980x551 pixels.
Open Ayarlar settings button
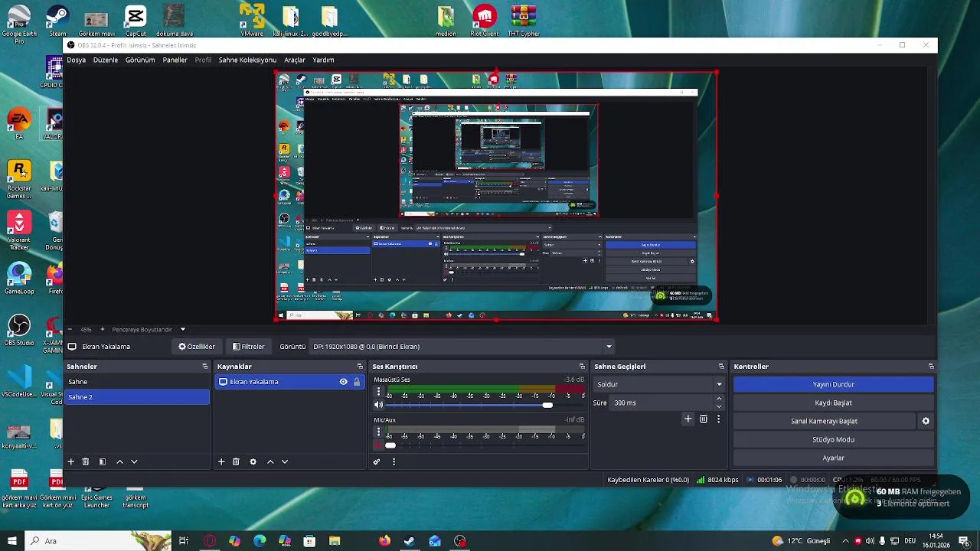coord(833,458)
